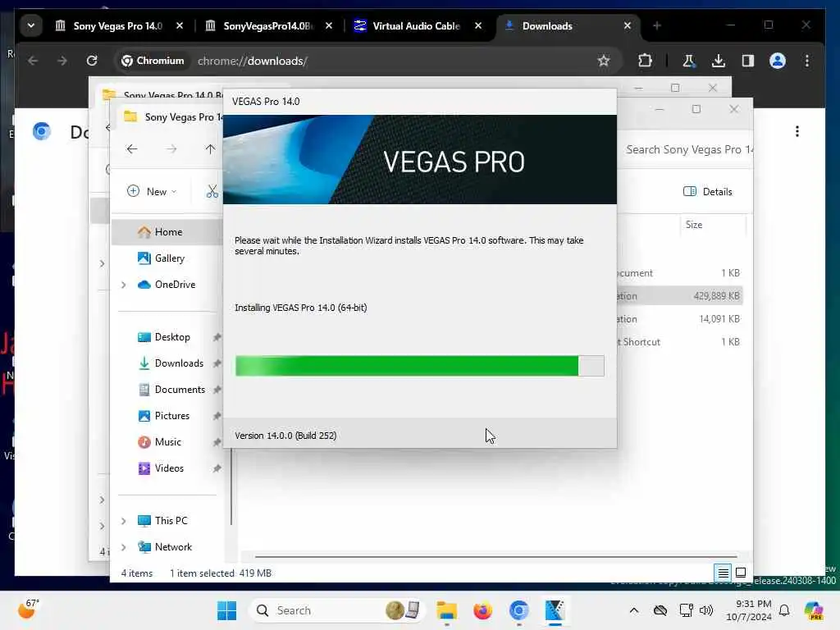This screenshot has width=840, height=630.
Task: Open the New dropdown in File Explorer
Action: click(152, 191)
